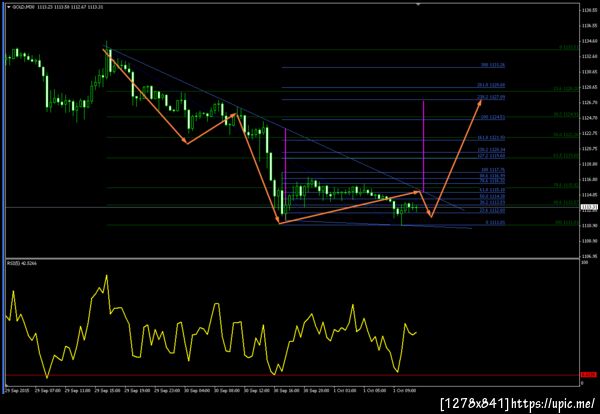Viewport: 600px width, 414px height.
Task: Click the 1116.80 price axis label
Action: click(589, 179)
